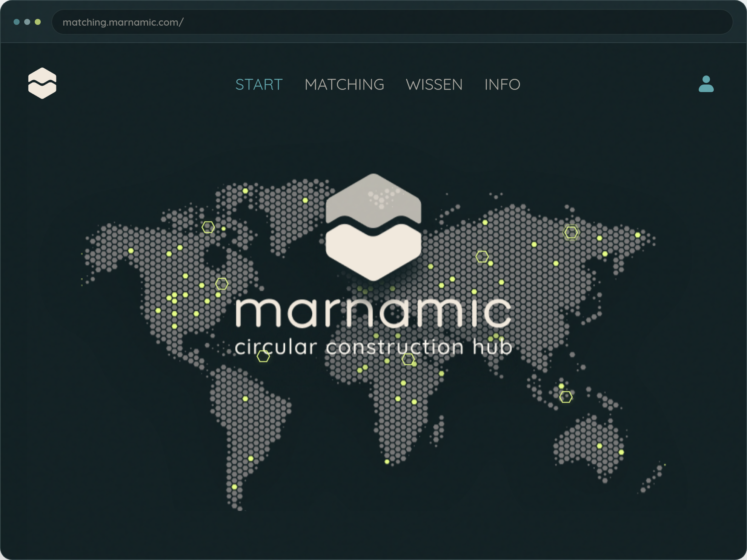Click the marnamic hexagon logo in header

tap(42, 83)
